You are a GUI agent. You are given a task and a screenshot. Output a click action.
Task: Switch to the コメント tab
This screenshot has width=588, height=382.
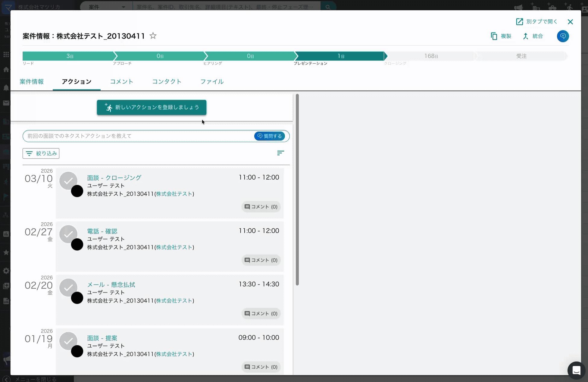click(121, 82)
